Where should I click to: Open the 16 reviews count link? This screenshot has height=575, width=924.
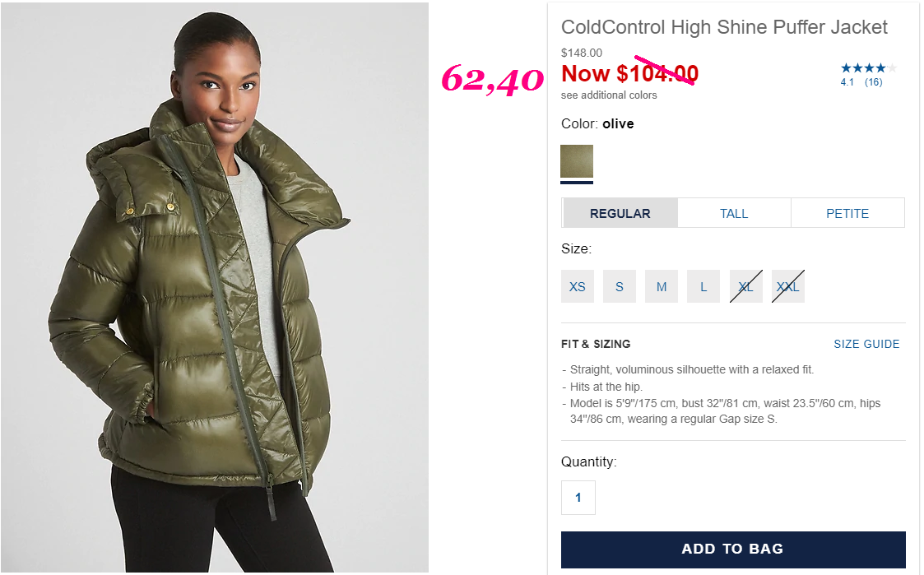click(x=873, y=82)
